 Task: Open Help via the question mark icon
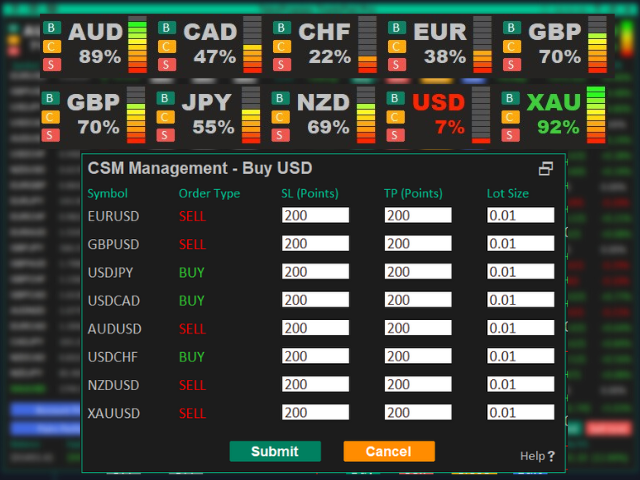(551, 456)
